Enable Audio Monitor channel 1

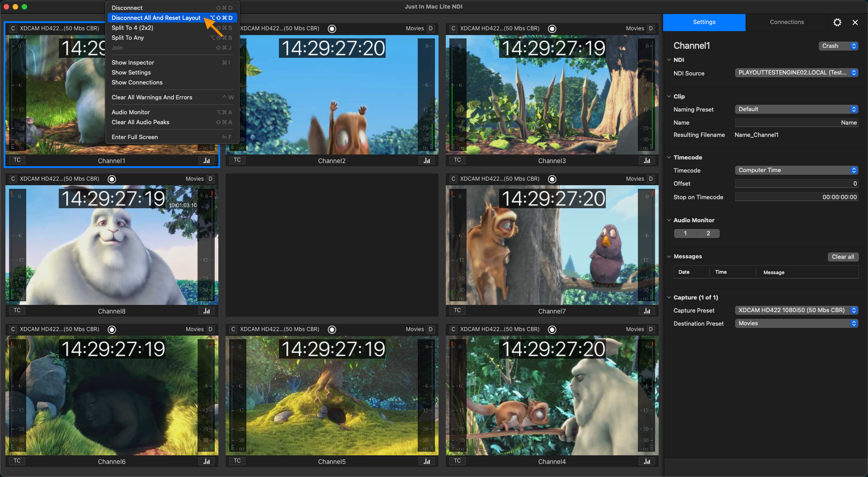(685, 234)
